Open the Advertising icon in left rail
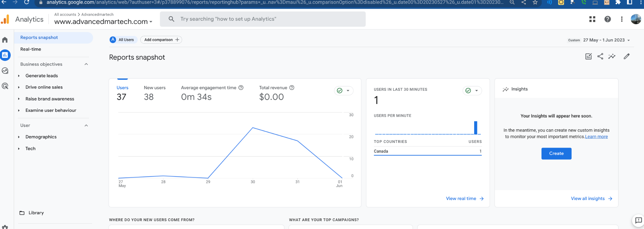The image size is (644, 229). [5, 86]
